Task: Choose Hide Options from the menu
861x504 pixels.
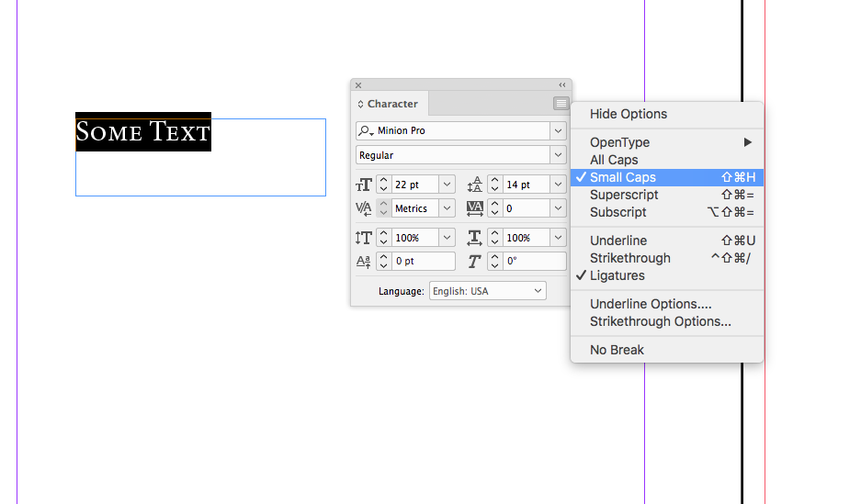Action: [629, 114]
